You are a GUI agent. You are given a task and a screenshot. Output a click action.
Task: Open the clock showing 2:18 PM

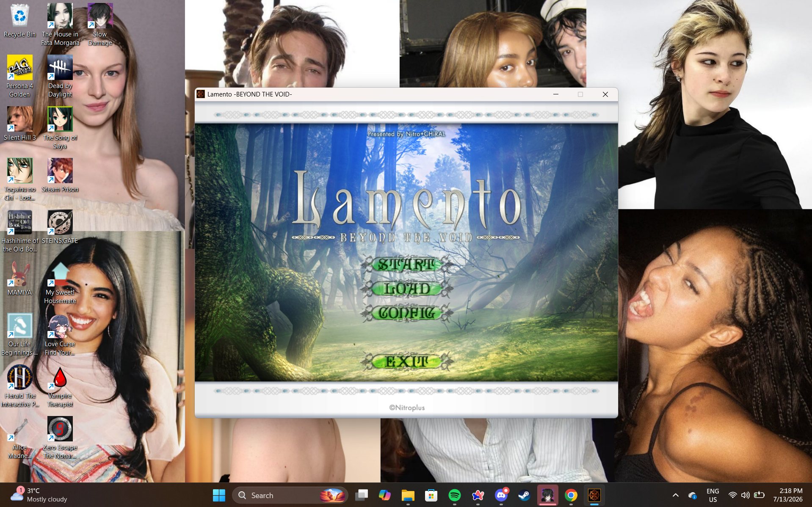(788, 495)
